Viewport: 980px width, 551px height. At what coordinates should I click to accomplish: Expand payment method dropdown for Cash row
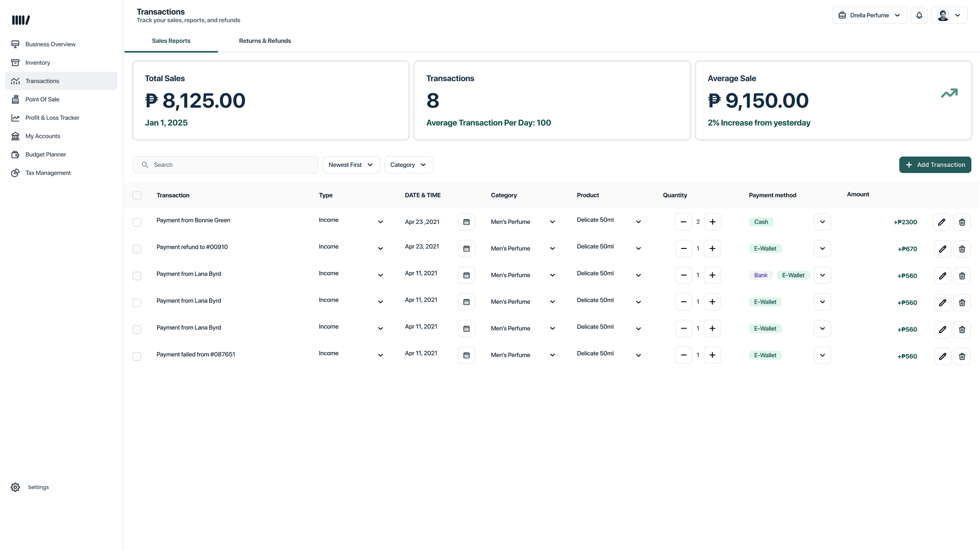(822, 222)
